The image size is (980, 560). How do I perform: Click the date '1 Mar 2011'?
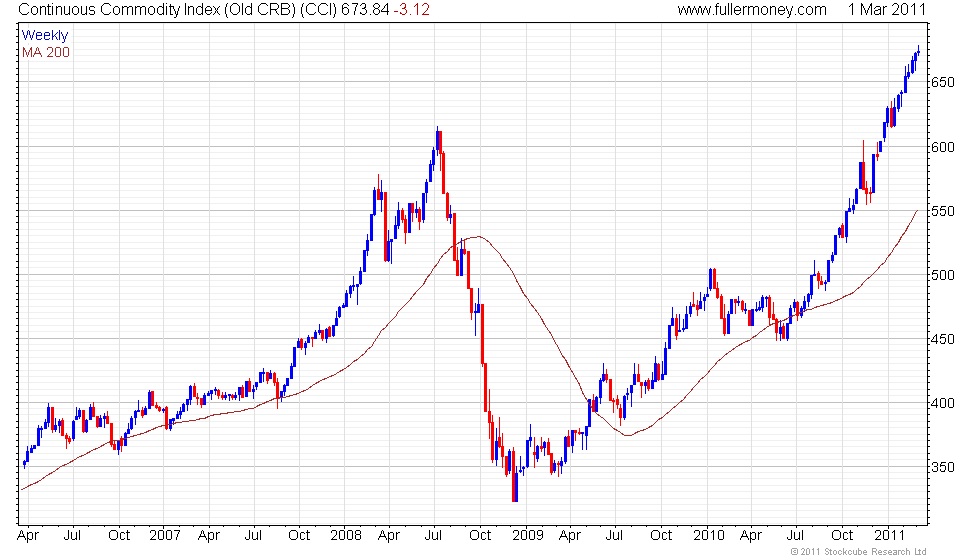coord(886,10)
